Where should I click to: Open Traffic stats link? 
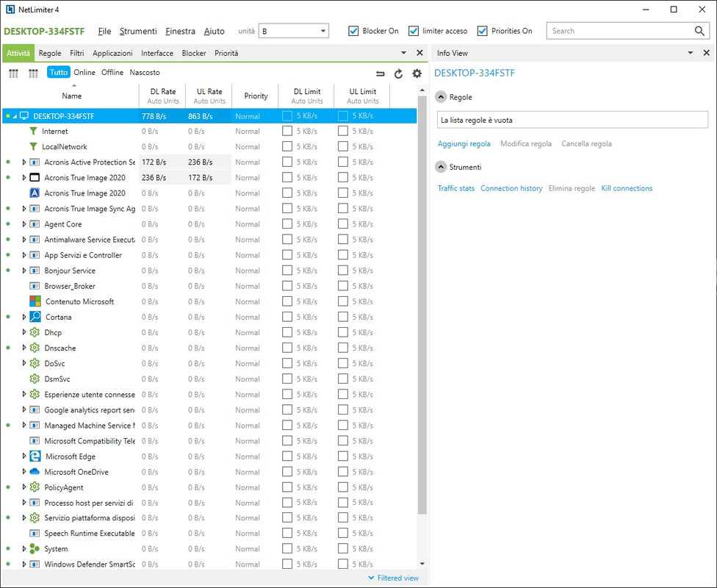coord(456,188)
